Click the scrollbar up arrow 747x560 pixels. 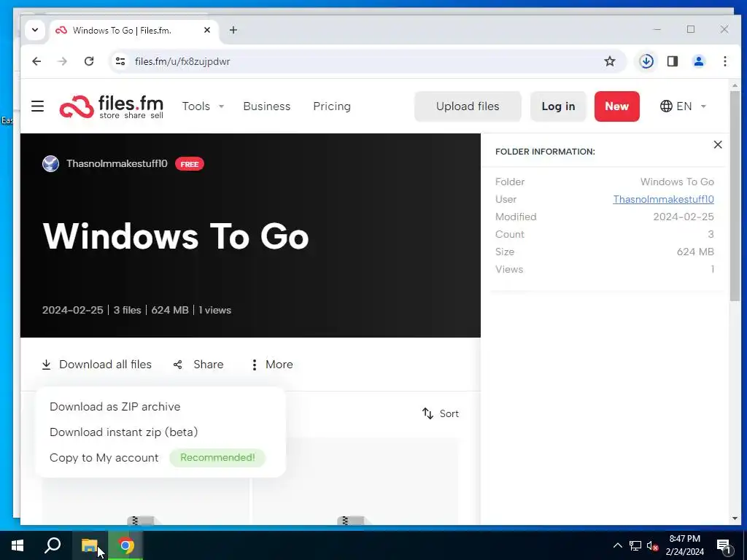coord(735,86)
